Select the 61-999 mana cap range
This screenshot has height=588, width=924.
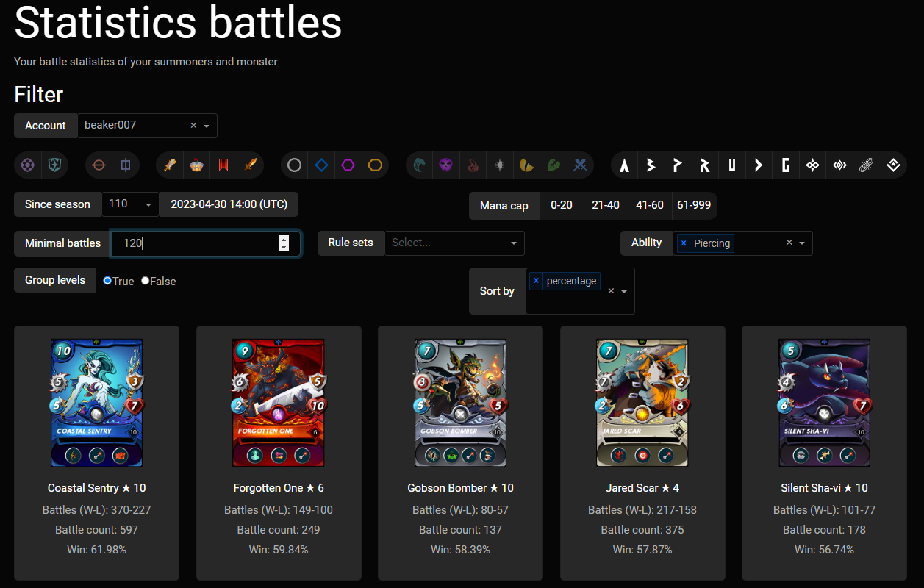695,206
